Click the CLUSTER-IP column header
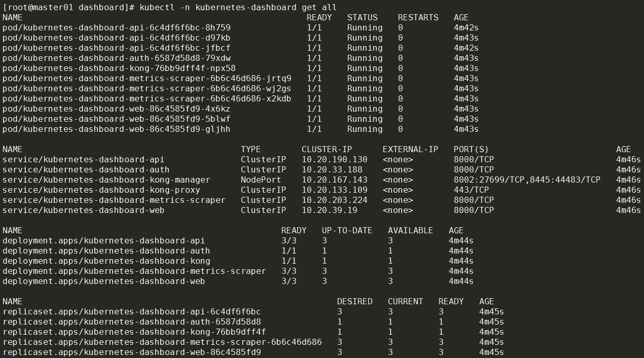 coord(327,149)
